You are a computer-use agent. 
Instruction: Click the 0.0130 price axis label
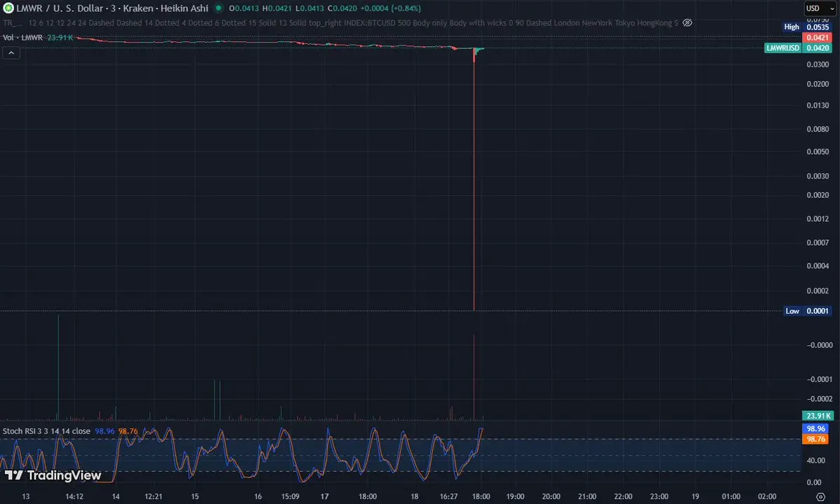coord(818,106)
